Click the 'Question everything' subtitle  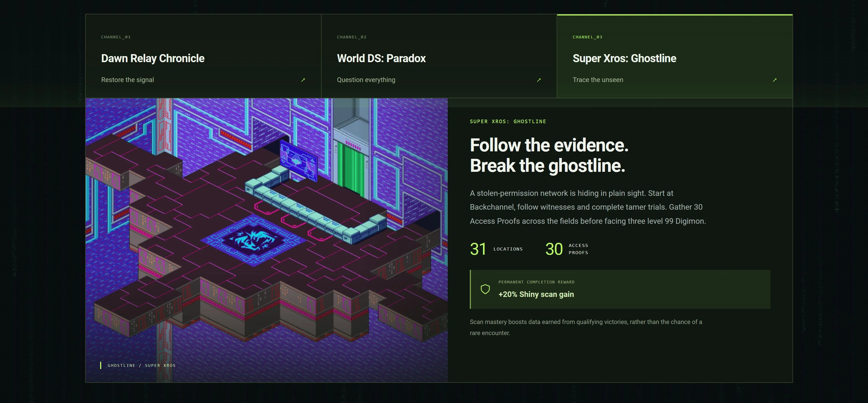pos(366,80)
